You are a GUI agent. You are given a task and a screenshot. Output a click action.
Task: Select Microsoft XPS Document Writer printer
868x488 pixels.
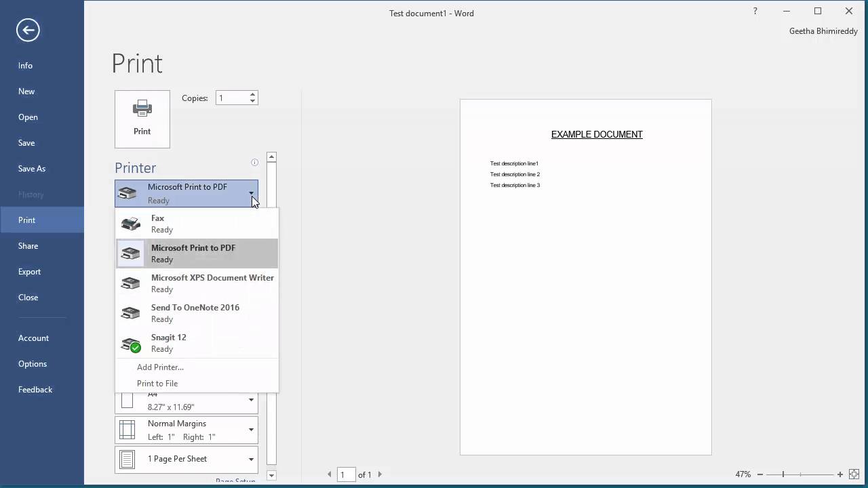[x=197, y=283]
